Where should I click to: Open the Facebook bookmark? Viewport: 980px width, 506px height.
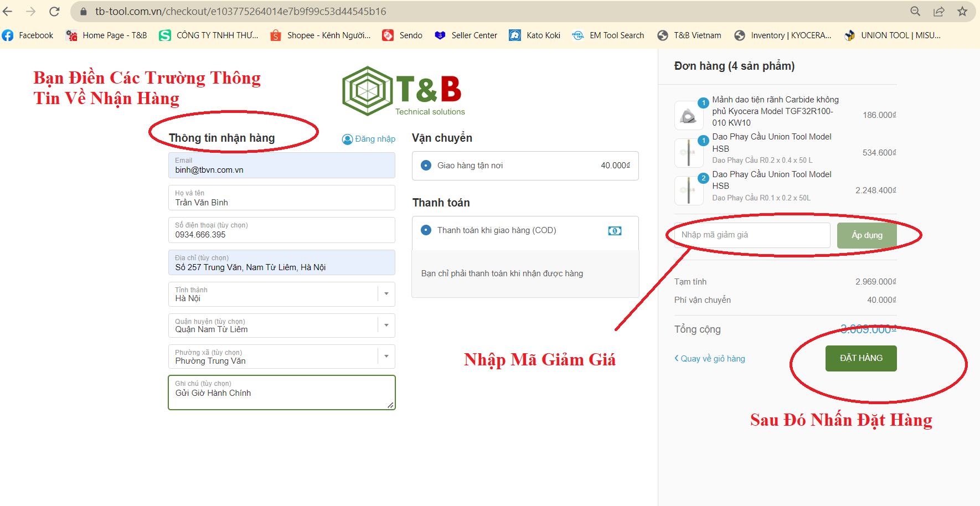click(x=28, y=35)
